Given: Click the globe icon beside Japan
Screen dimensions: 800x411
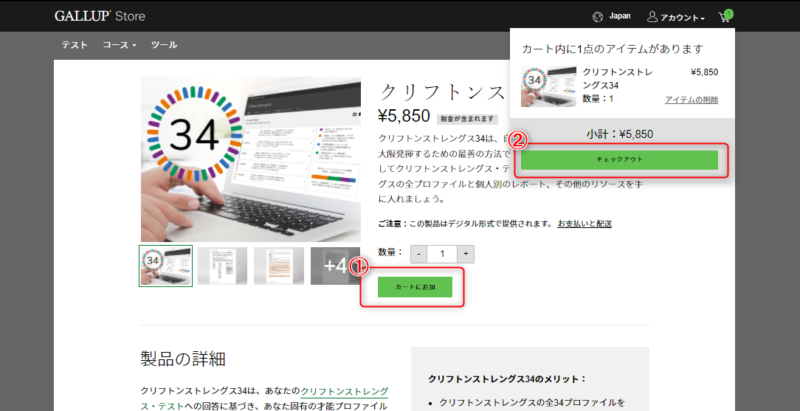Looking at the screenshot, I should [597, 17].
